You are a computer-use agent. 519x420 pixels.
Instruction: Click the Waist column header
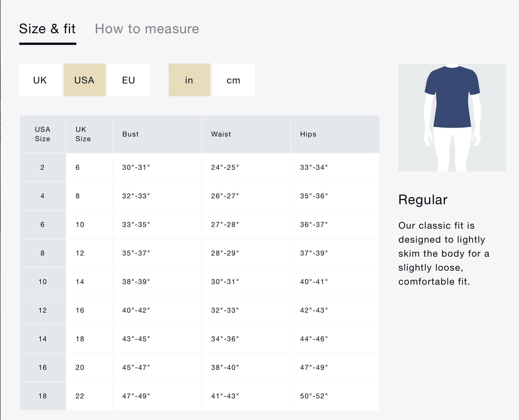221,134
